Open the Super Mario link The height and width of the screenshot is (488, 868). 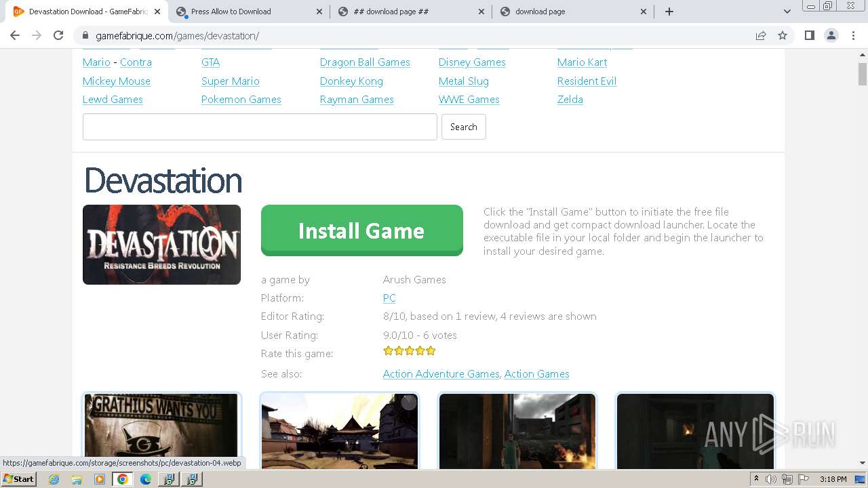pyautogui.click(x=231, y=81)
